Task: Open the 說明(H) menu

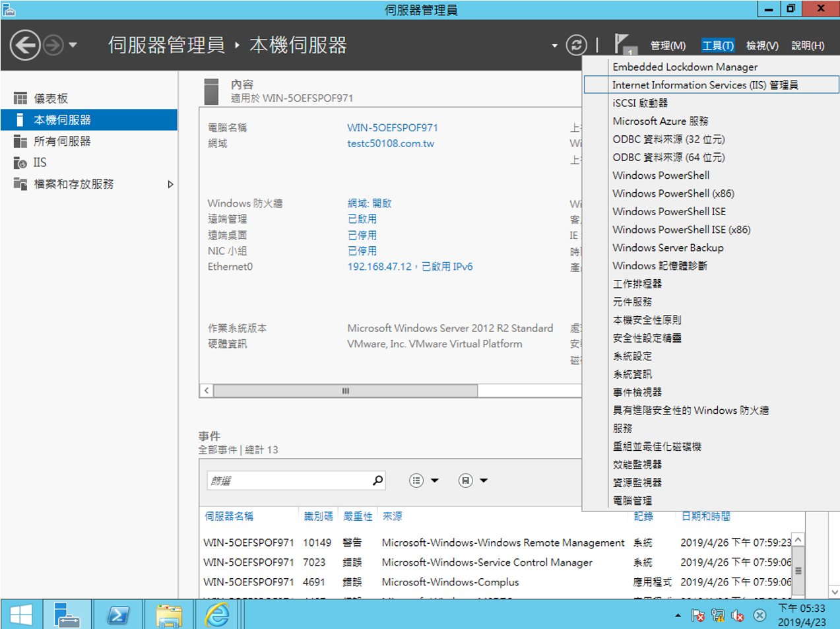Action: (808, 46)
